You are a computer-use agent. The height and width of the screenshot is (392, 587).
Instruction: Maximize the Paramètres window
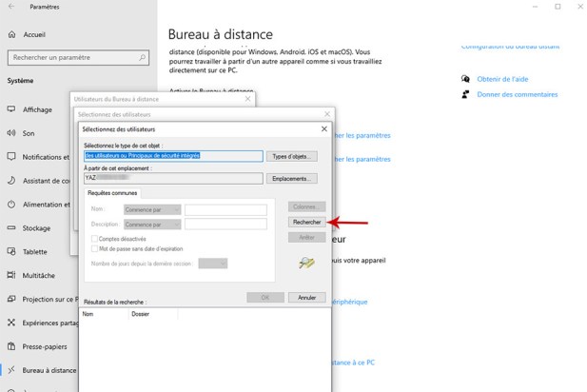pyautogui.click(x=558, y=7)
